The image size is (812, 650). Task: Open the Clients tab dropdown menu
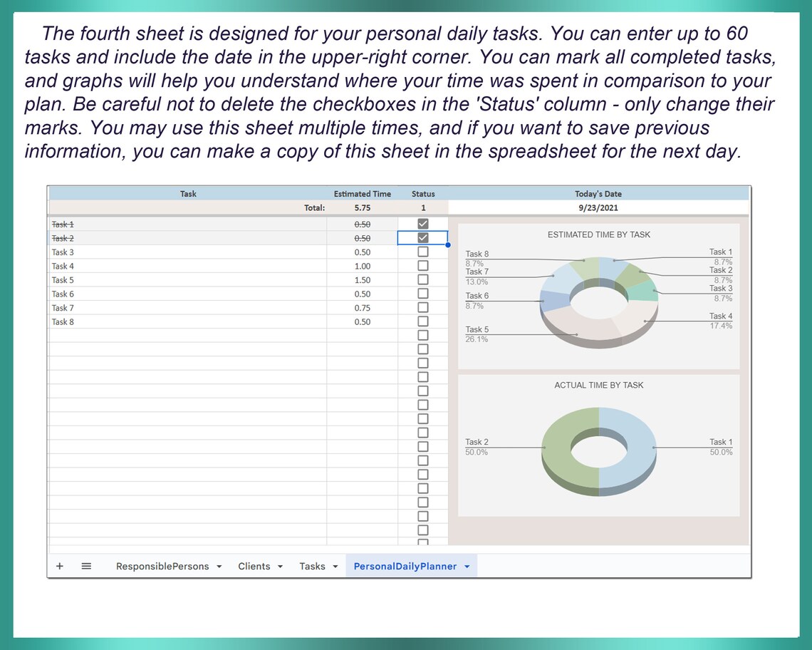[x=279, y=565]
